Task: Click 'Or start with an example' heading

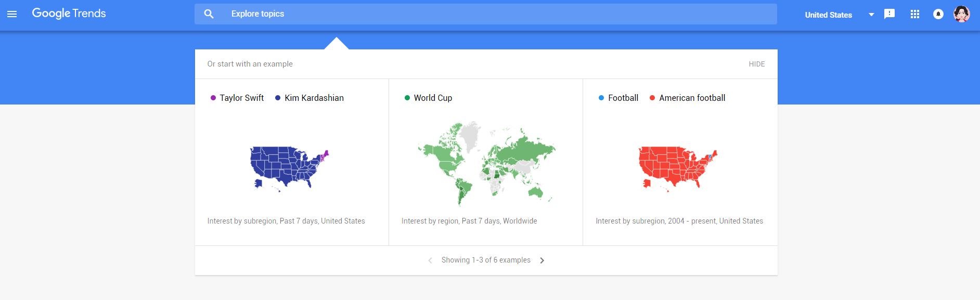Action: coord(250,64)
